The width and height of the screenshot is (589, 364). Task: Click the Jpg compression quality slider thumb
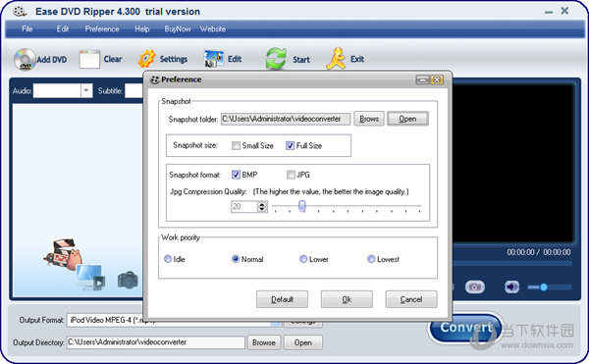(x=302, y=206)
